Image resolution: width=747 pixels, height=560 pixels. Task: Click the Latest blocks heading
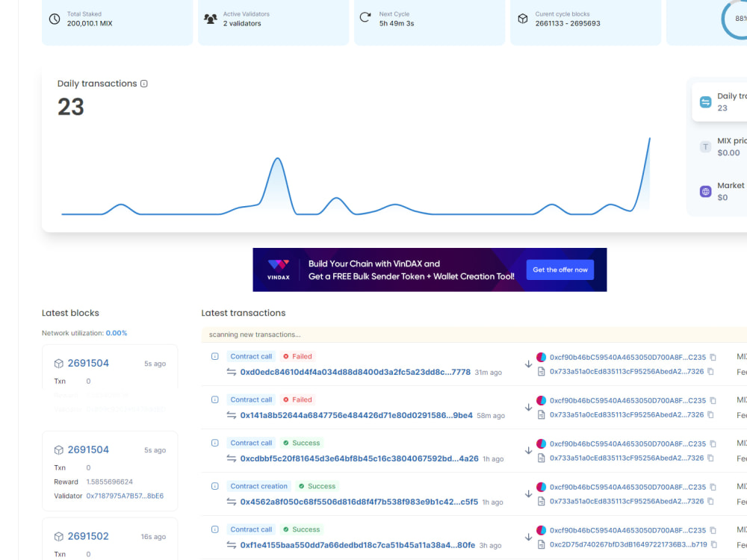70,313
